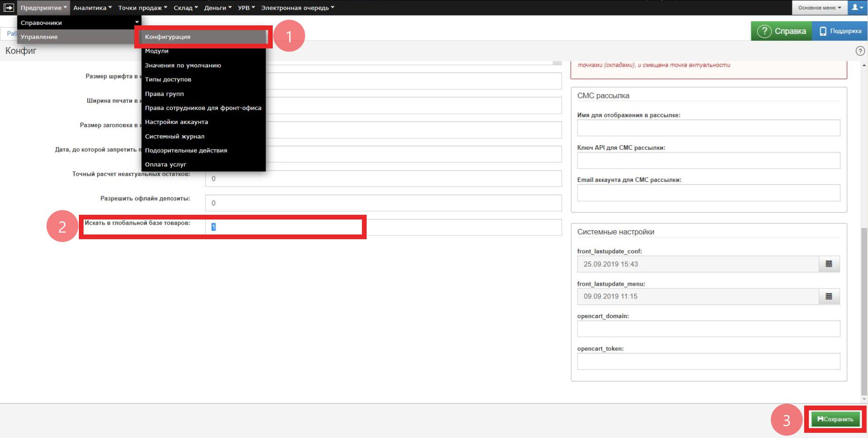868x438 pixels.
Task: Expand the Точки продаж menu
Action: tap(142, 8)
